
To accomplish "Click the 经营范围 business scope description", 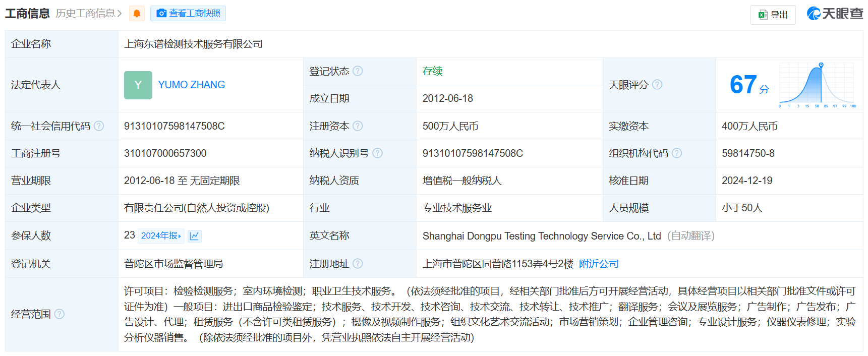I will click(490, 314).
